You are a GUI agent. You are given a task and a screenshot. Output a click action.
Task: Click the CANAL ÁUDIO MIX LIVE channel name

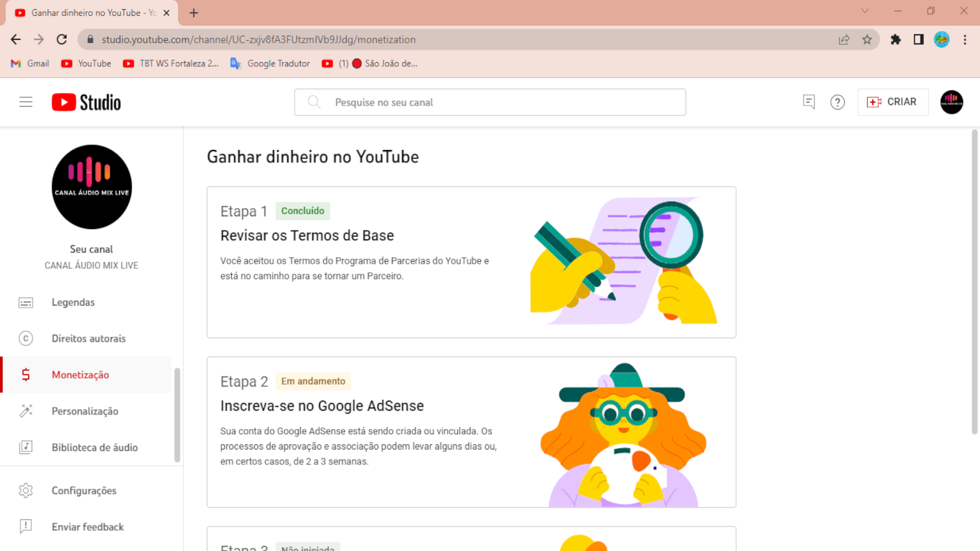pyautogui.click(x=91, y=266)
